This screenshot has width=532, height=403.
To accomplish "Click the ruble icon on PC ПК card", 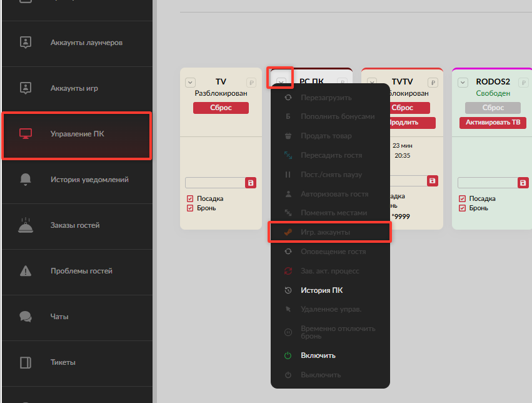I will click(x=342, y=81).
